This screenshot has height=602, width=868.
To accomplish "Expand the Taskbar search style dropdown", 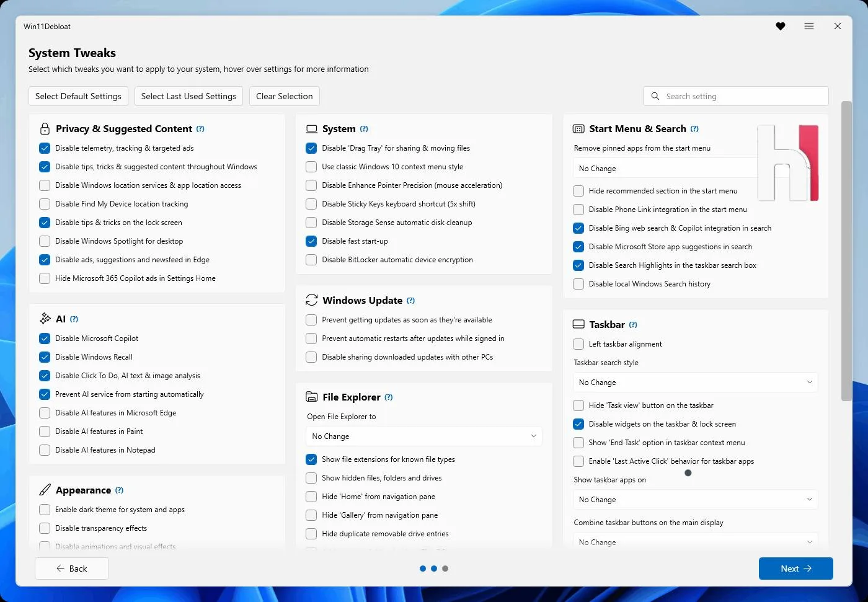I will tap(695, 383).
